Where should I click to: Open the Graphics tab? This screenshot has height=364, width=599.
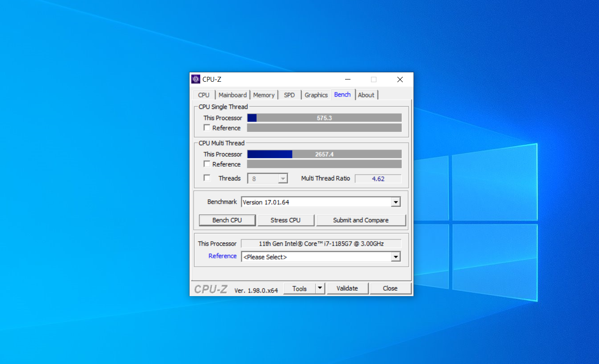click(x=316, y=95)
